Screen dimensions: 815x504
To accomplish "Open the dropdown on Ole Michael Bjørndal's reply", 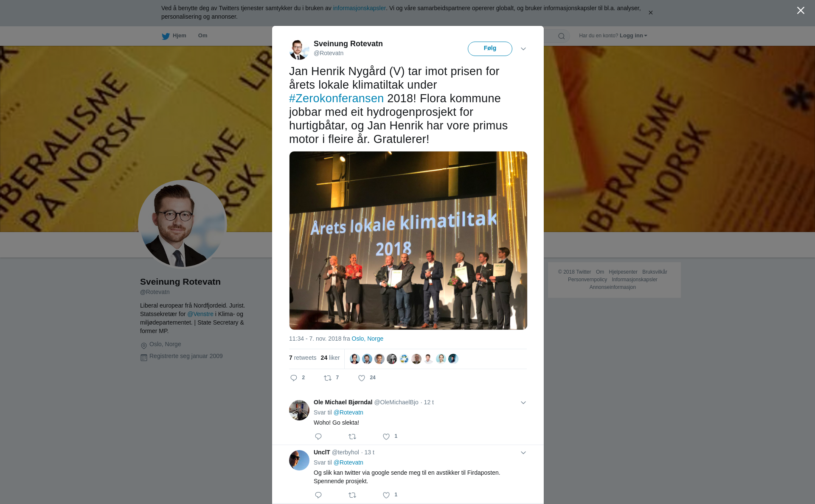I will point(523,403).
